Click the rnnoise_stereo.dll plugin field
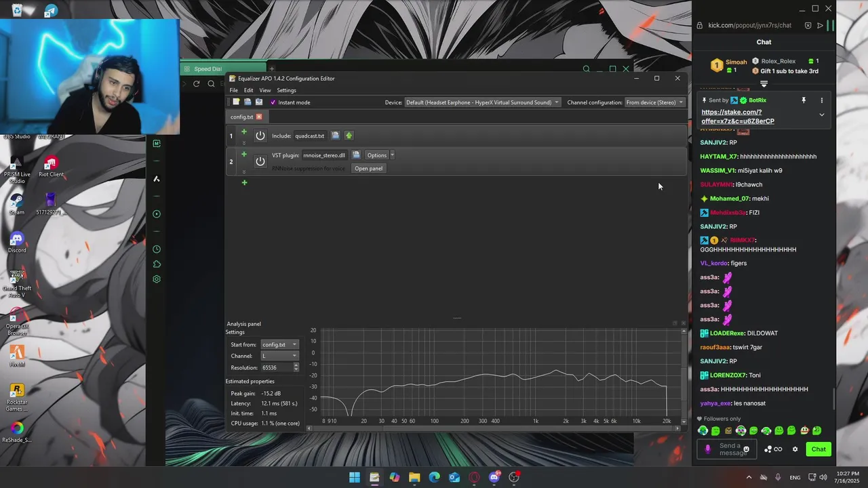 pyautogui.click(x=324, y=155)
